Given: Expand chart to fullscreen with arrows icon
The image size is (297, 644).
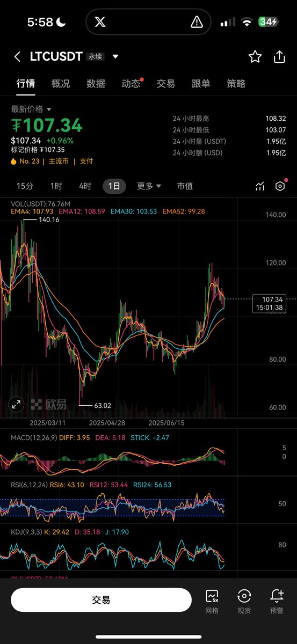Looking at the screenshot, I should [x=17, y=405].
